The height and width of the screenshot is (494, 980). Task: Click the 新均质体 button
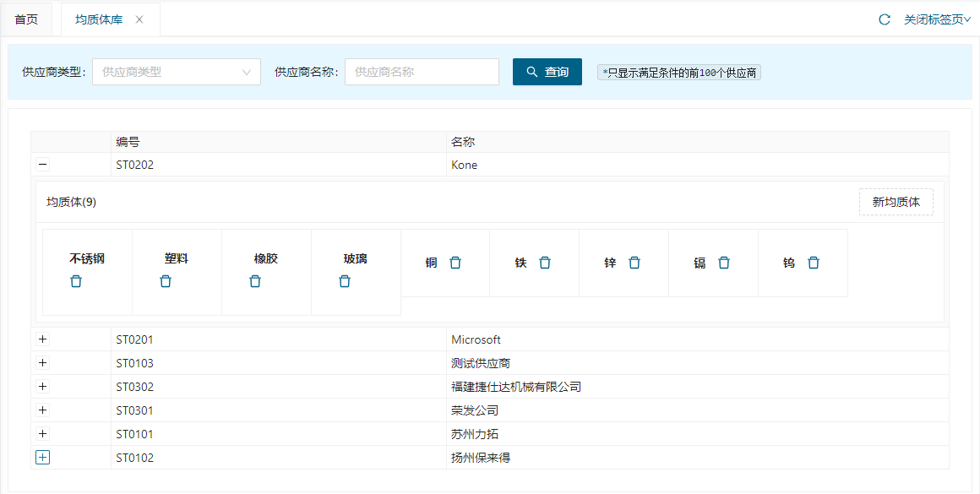click(896, 202)
